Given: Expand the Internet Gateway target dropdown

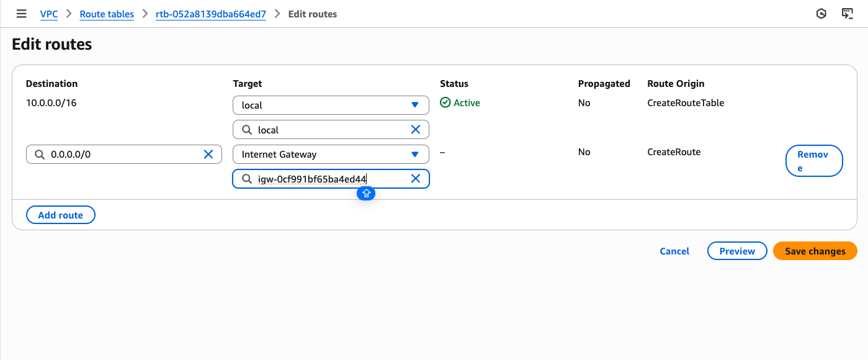Looking at the screenshot, I should pyautogui.click(x=415, y=155).
